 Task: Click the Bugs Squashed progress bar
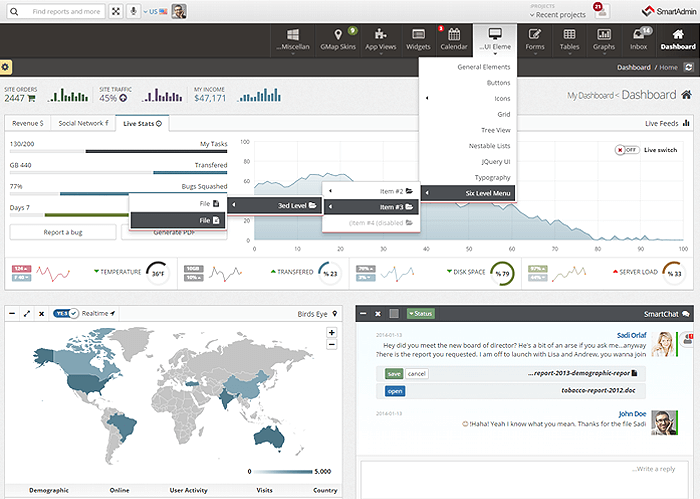pos(117,195)
